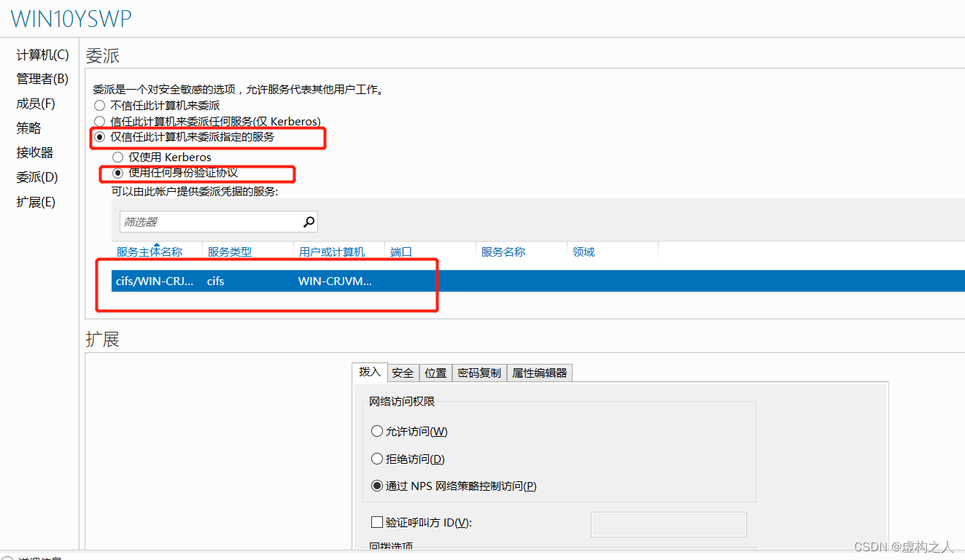
Task: Select 通过 NPS 网络策略控制访问(P) option
Action: pyautogui.click(x=377, y=486)
